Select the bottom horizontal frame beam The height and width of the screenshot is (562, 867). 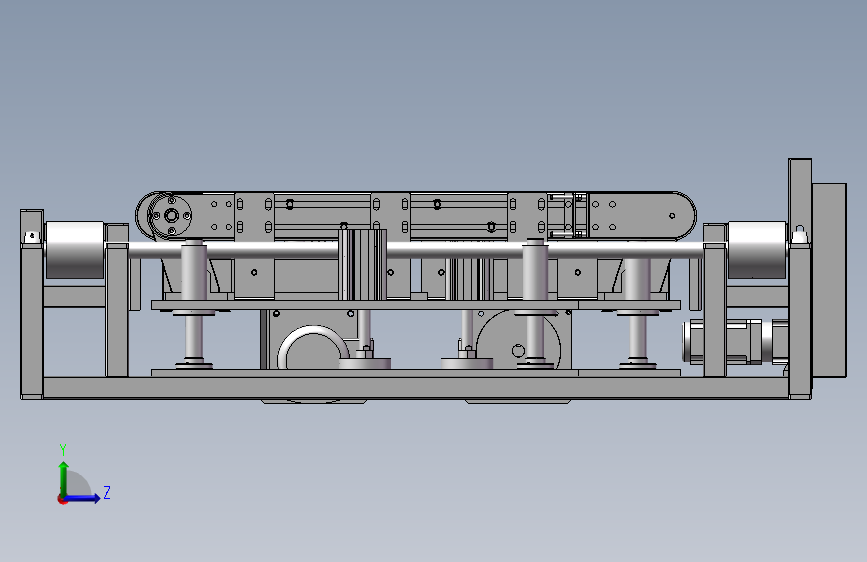[x=416, y=387]
